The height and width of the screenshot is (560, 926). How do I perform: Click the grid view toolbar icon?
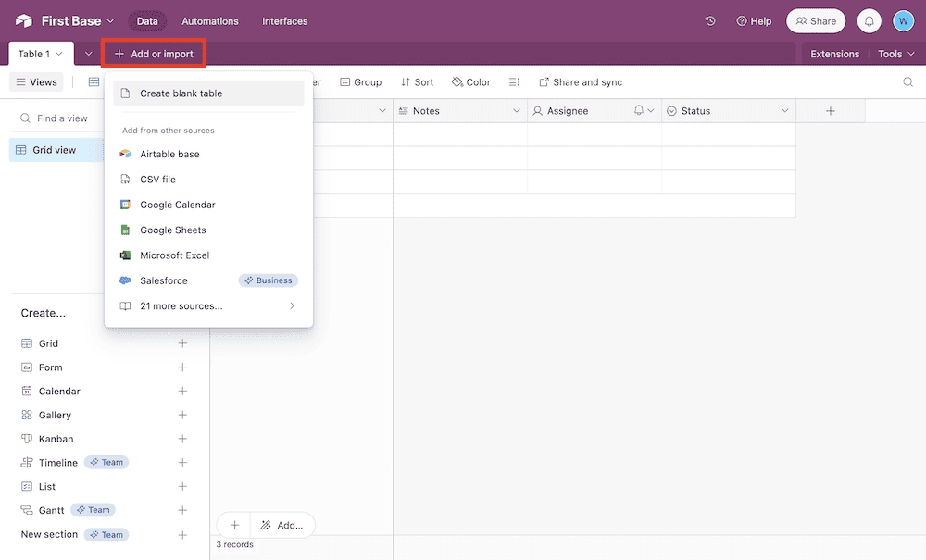tap(94, 82)
